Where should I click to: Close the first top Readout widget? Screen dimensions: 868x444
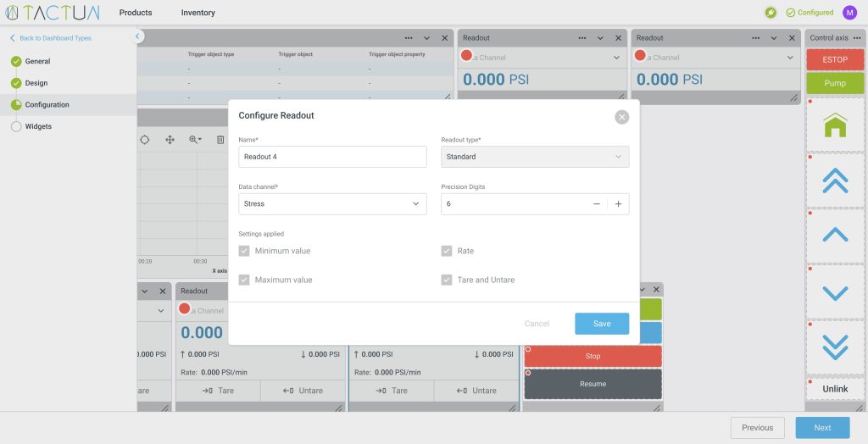coord(618,38)
